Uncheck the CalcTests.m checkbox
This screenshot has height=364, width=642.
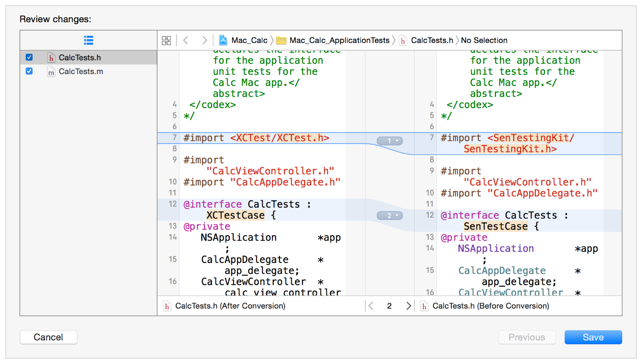(29, 71)
